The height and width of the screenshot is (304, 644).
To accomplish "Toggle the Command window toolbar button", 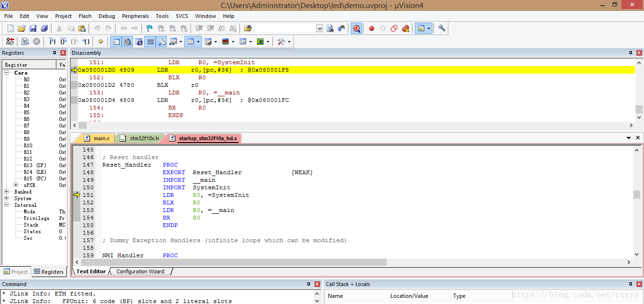I will [x=116, y=42].
